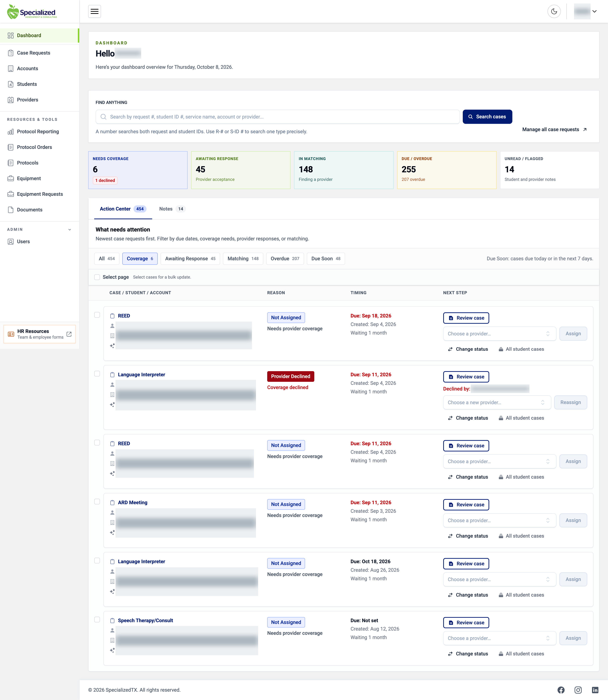Click the Students icon in the sidebar
This screenshot has width=608, height=700.
[x=10, y=84]
